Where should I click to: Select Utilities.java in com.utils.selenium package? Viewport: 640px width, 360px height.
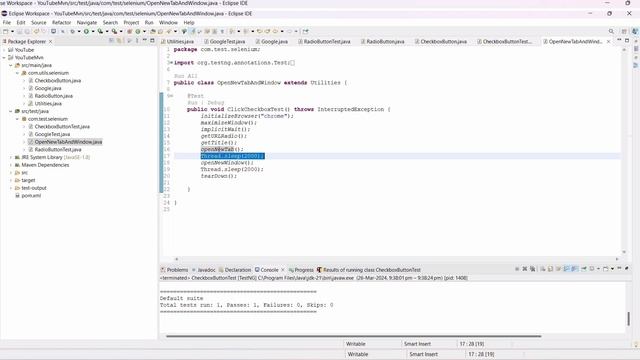[48, 104]
